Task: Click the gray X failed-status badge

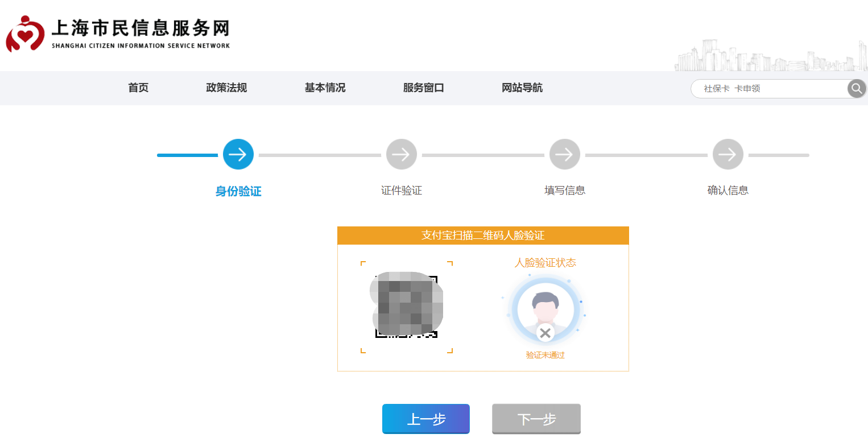Action: (545, 333)
